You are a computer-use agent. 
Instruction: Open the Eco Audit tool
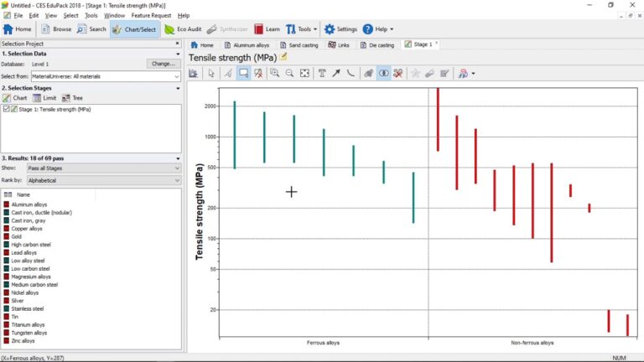[x=183, y=29]
